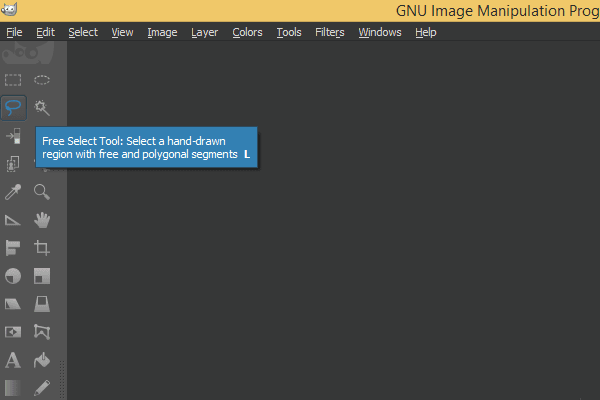
Task: Choose the Scale tool
Action: point(42,276)
